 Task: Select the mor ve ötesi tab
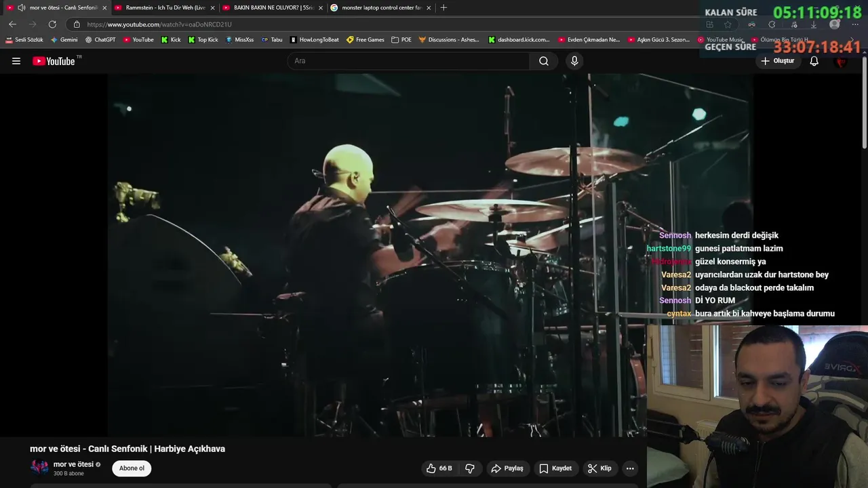[x=57, y=7]
